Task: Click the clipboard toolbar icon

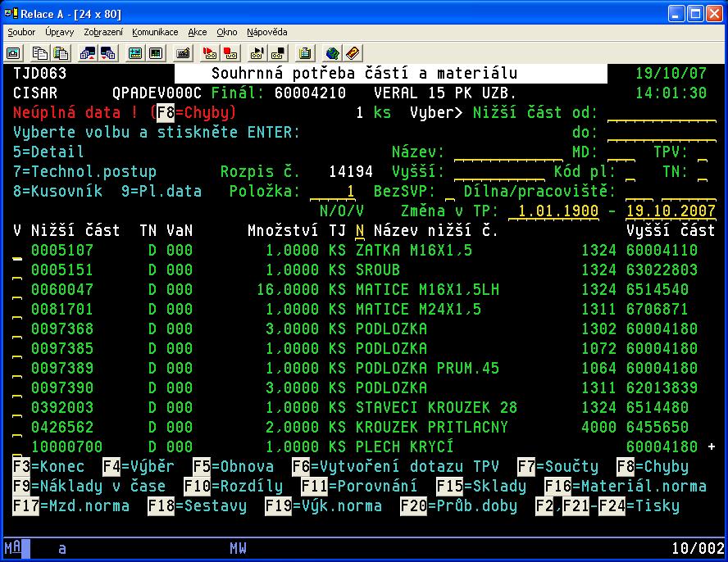Action: [x=305, y=53]
